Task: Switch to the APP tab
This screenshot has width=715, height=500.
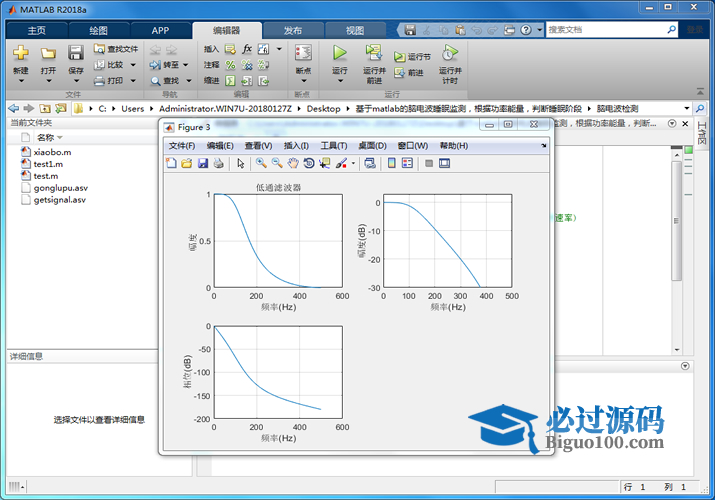Action: tap(161, 31)
